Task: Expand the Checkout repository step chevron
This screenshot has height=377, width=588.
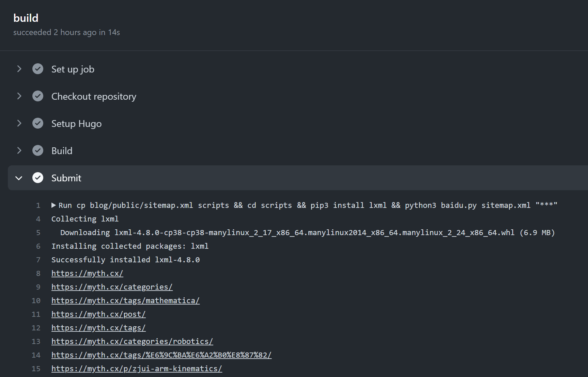Action: click(x=19, y=96)
